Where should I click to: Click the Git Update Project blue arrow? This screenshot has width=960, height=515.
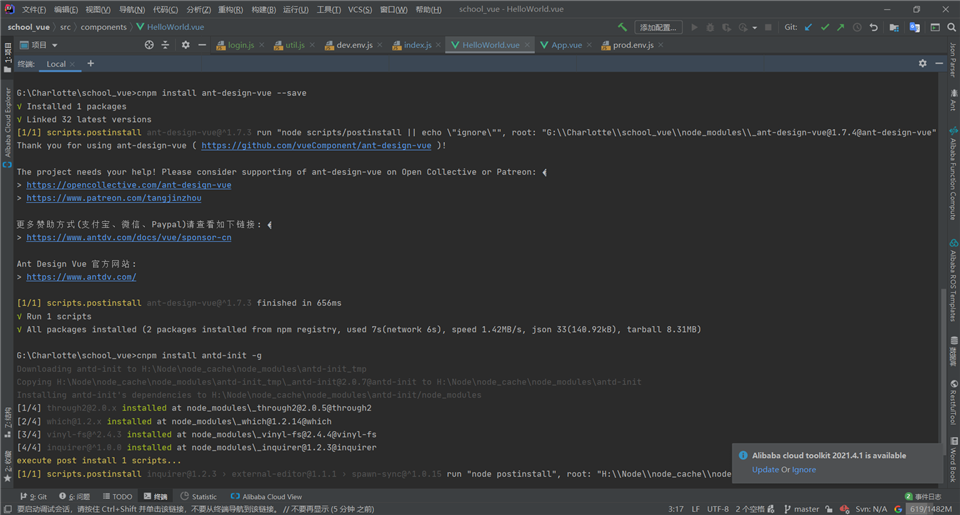click(x=809, y=27)
